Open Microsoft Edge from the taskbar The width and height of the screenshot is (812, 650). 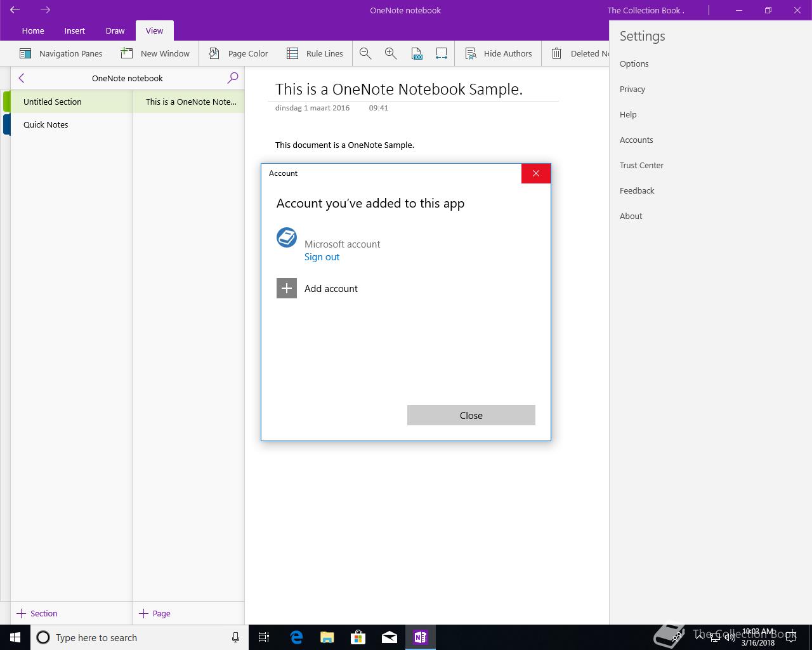[296, 637]
